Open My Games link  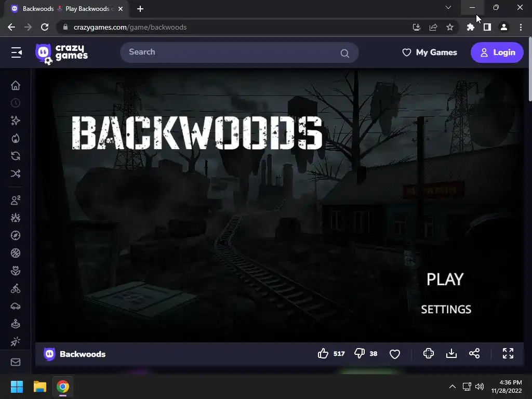tap(430, 52)
